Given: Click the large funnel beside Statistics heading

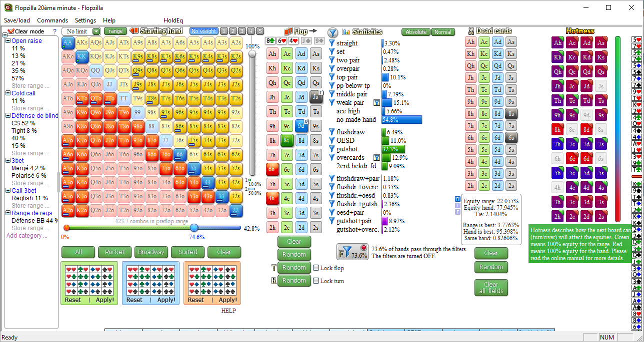Looking at the screenshot, I should (x=332, y=32).
